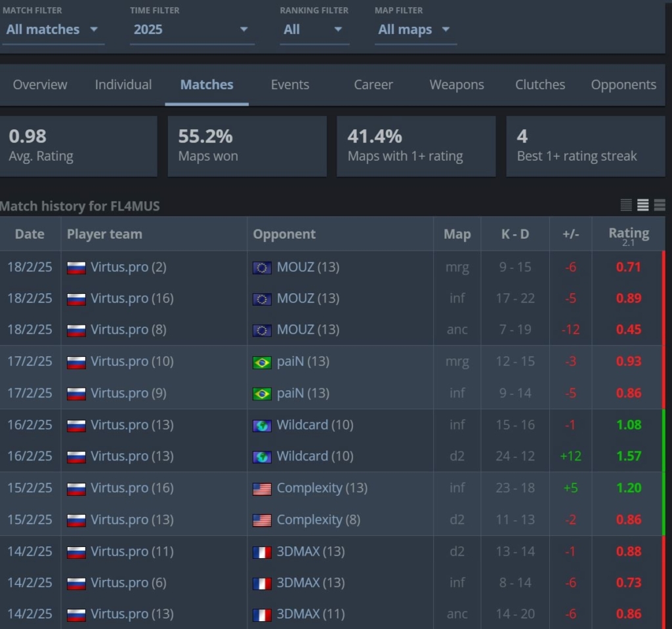The height and width of the screenshot is (629, 672).
Task: Go to the Career tab
Action: click(373, 85)
